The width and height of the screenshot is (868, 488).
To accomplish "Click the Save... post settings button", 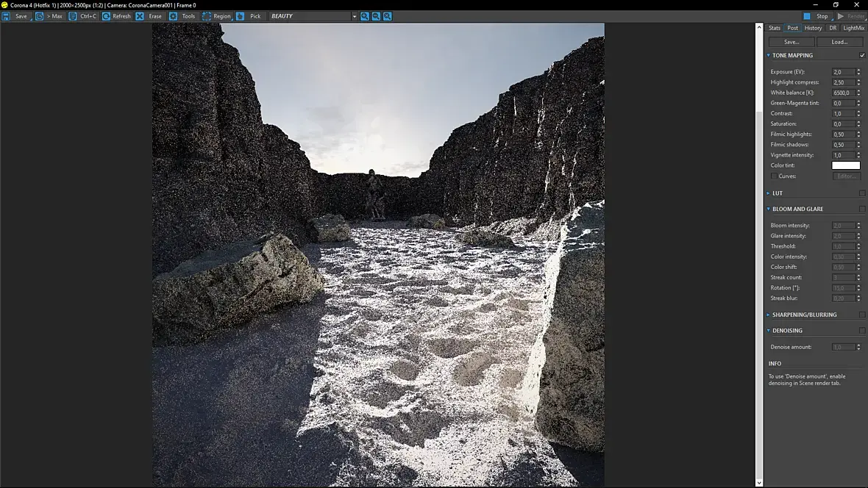I will (791, 42).
